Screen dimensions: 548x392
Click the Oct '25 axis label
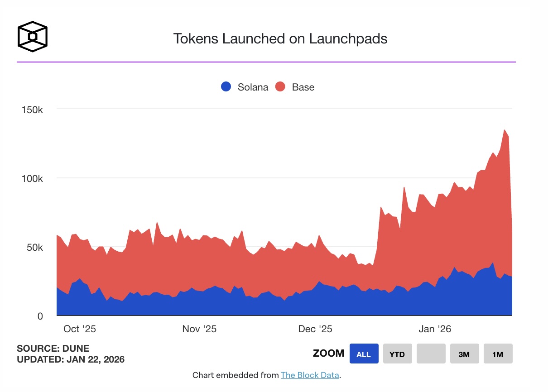[79, 329]
